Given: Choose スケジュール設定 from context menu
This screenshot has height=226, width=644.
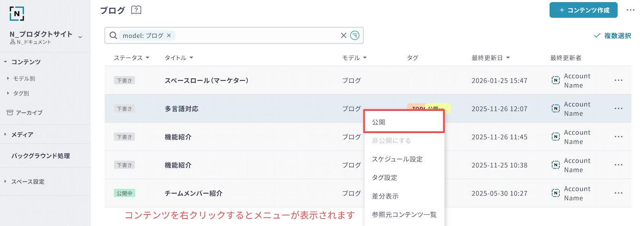Looking at the screenshot, I should point(397,159).
